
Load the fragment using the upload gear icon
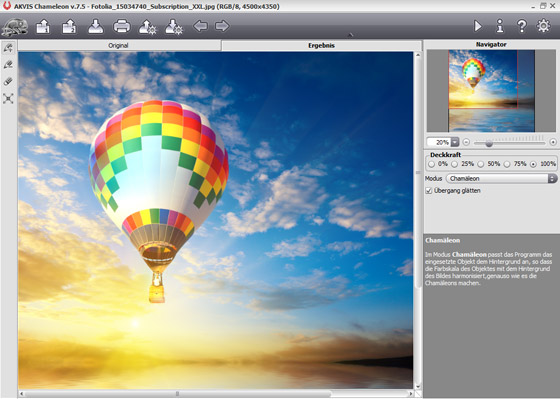pyautogui.click(x=148, y=27)
